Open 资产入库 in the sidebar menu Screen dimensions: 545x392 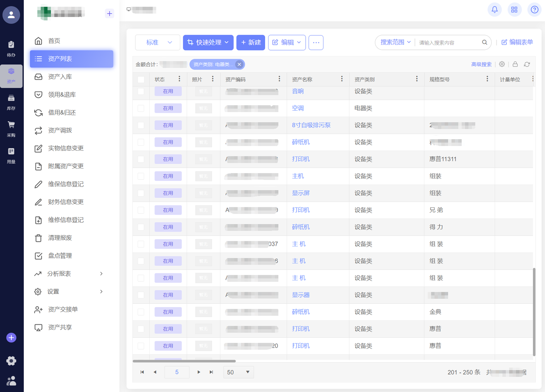tap(60, 77)
